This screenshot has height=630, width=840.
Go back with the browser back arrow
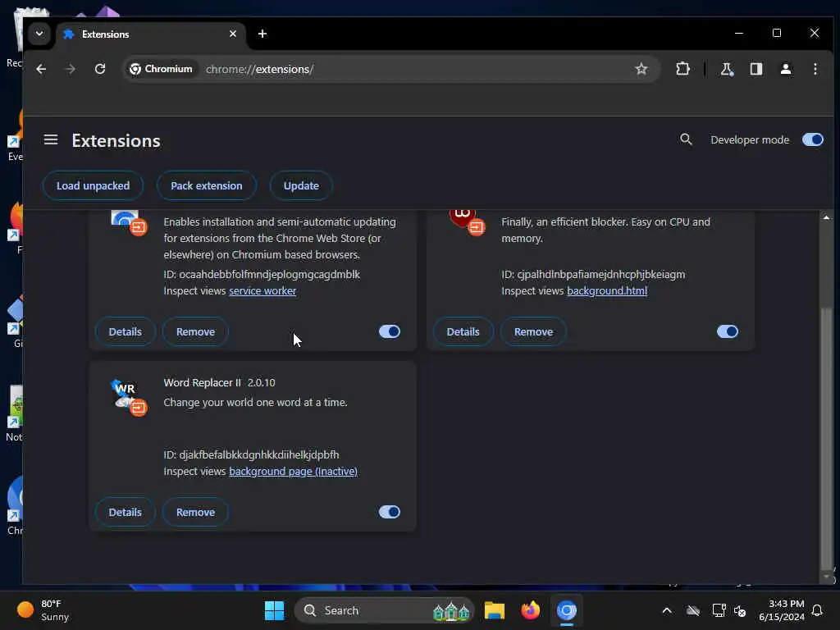point(41,69)
